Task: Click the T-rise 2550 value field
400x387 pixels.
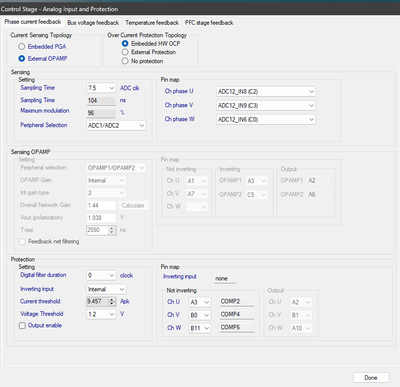Action: 97,230
